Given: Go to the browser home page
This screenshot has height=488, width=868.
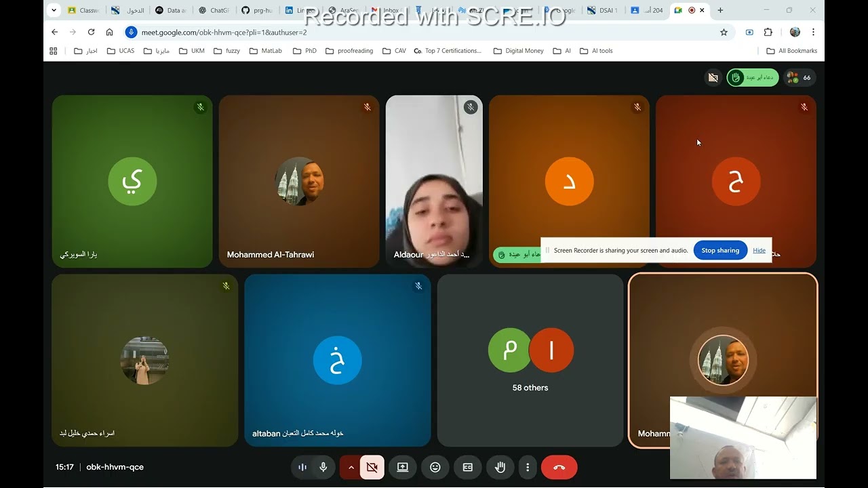Looking at the screenshot, I should click(x=109, y=32).
